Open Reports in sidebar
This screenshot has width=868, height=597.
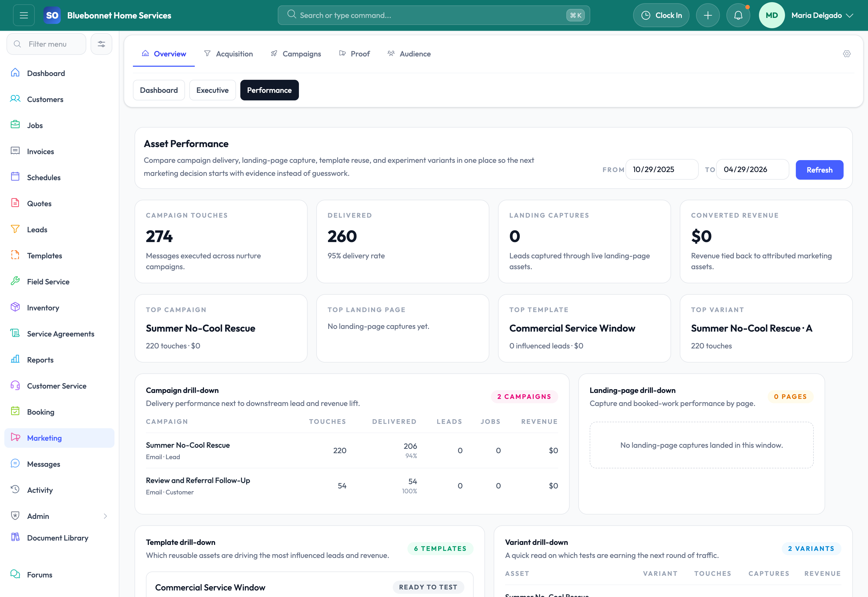click(x=59, y=360)
